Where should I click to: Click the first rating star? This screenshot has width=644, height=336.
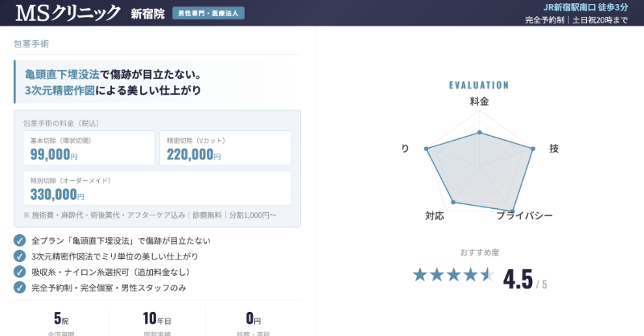(x=420, y=275)
